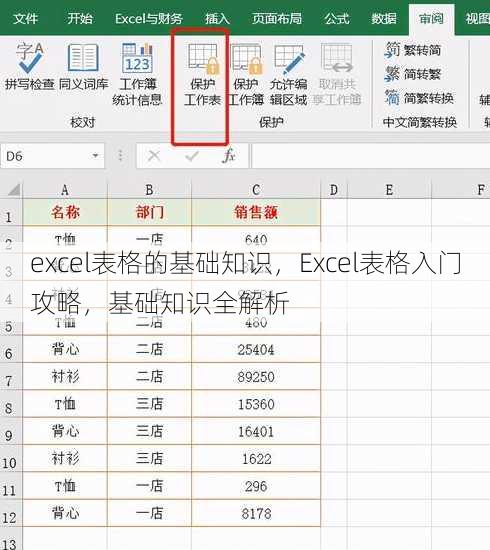Click 一店 cell in row 11

coord(149,486)
